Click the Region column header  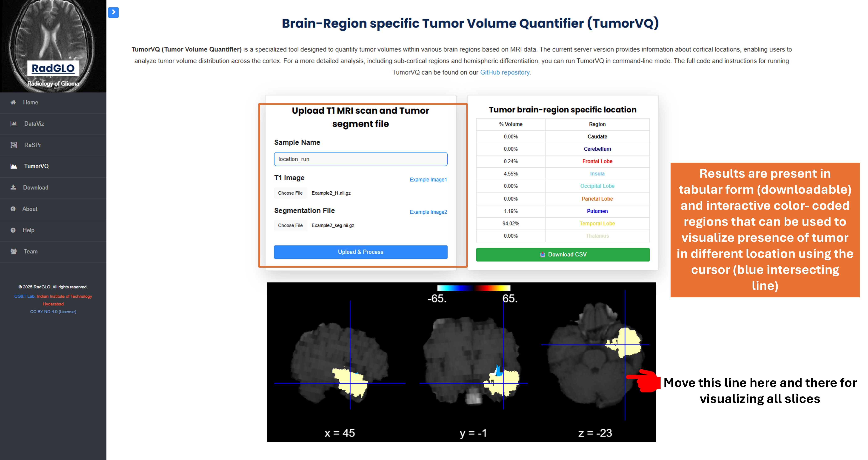[597, 124]
